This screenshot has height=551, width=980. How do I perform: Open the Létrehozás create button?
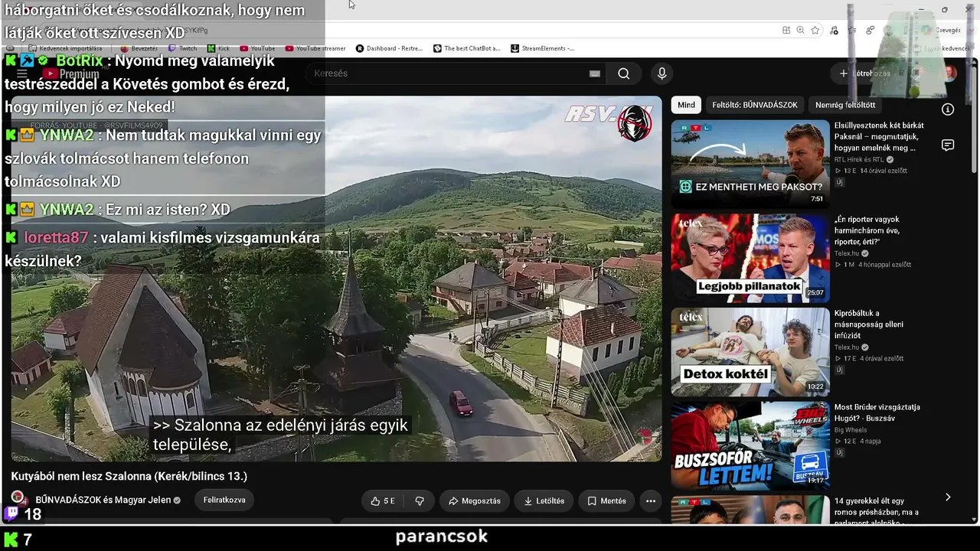point(865,73)
